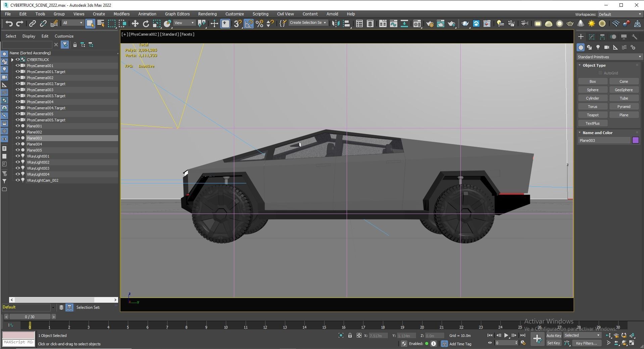
Task: Open the Standard Primitives dropdown
Action: tap(609, 57)
